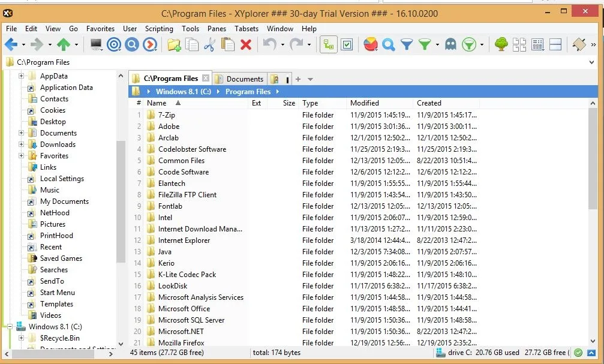Screen dimensions: 604x364
Task: Open the Scripting menu
Action: pos(159,29)
